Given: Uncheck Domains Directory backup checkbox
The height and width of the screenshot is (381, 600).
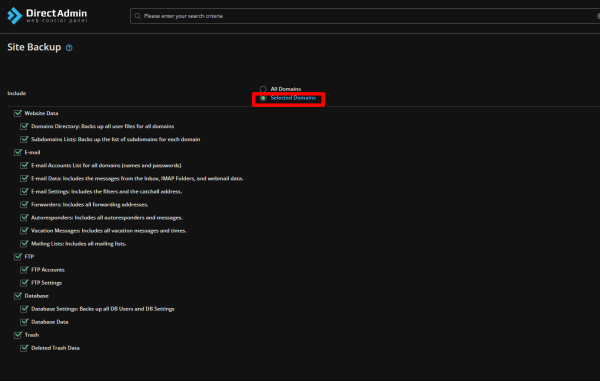Looking at the screenshot, I should click(24, 126).
